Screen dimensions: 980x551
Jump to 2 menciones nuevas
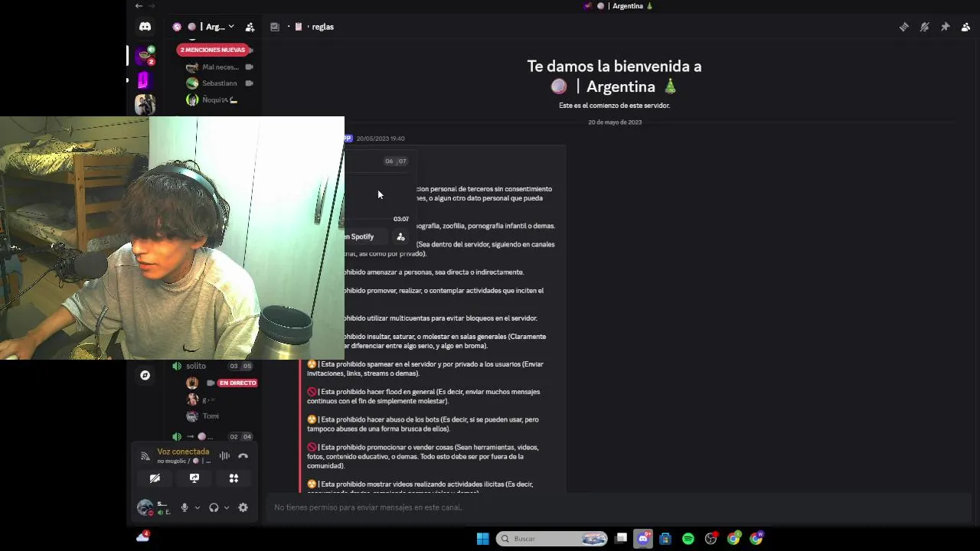(213, 50)
